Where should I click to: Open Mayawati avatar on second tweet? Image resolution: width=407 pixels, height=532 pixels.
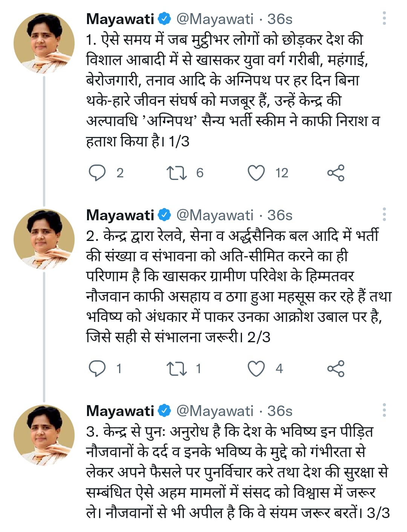pos(44,239)
